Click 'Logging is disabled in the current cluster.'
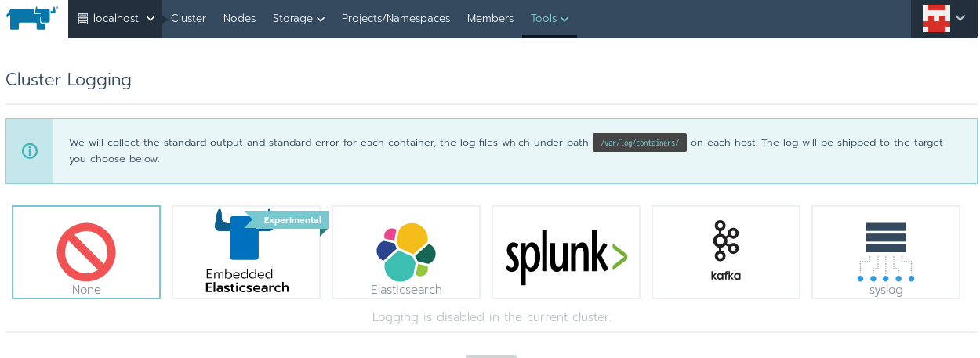 pyautogui.click(x=492, y=317)
